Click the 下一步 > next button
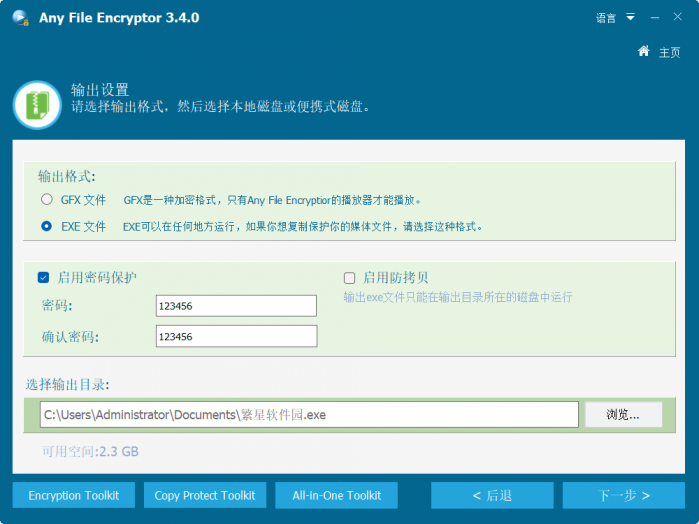Viewport: 699px width, 524px height. point(624,495)
